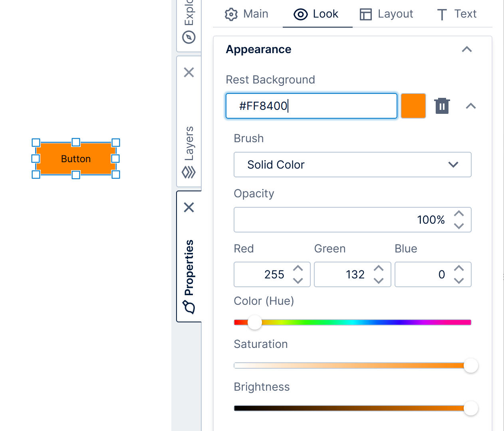This screenshot has height=431, width=504.
Task: Open the Explorer panel via its compass icon
Action: point(189,37)
